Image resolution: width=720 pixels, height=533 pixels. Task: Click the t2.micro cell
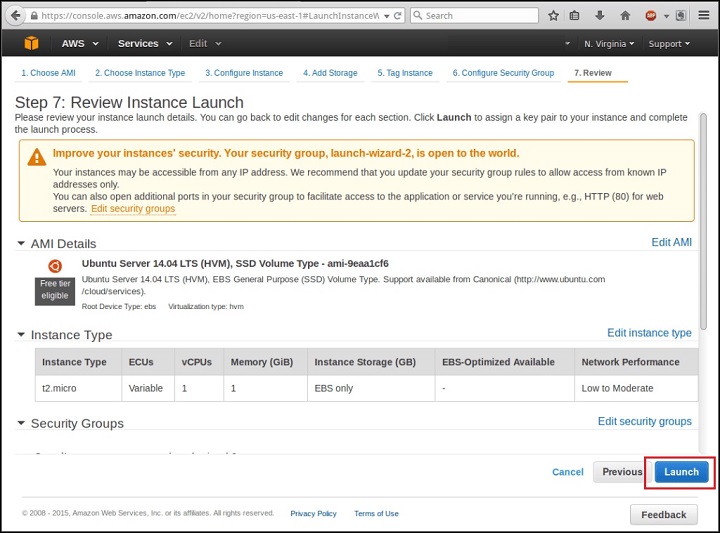[x=79, y=388]
